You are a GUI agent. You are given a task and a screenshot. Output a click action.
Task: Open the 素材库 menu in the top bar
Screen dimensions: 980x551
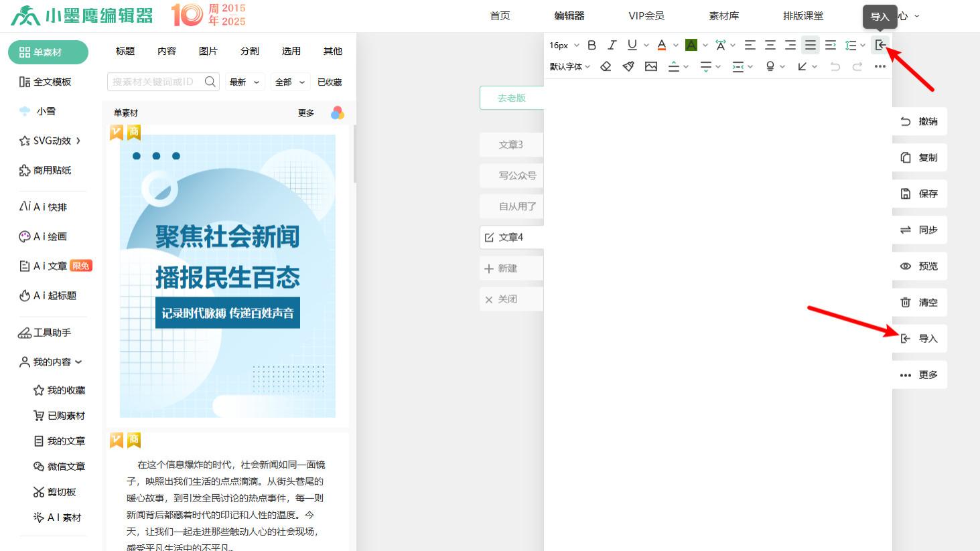pos(723,15)
